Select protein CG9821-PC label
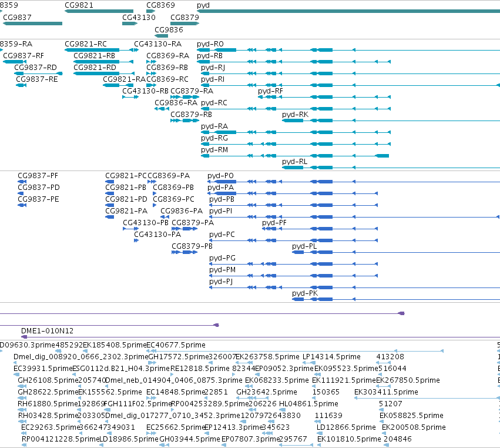The image size is (500, 448). point(126,176)
